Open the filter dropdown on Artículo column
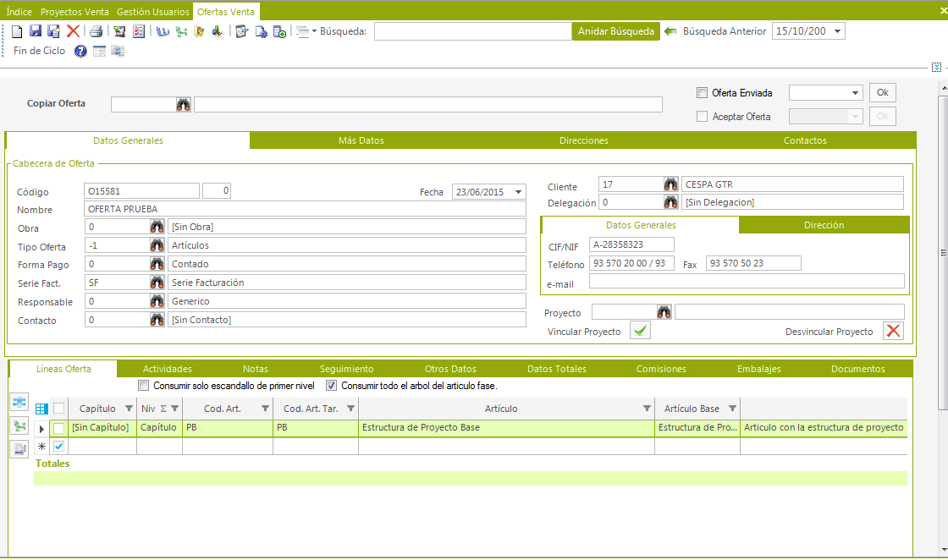The image size is (948, 560). (648, 409)
